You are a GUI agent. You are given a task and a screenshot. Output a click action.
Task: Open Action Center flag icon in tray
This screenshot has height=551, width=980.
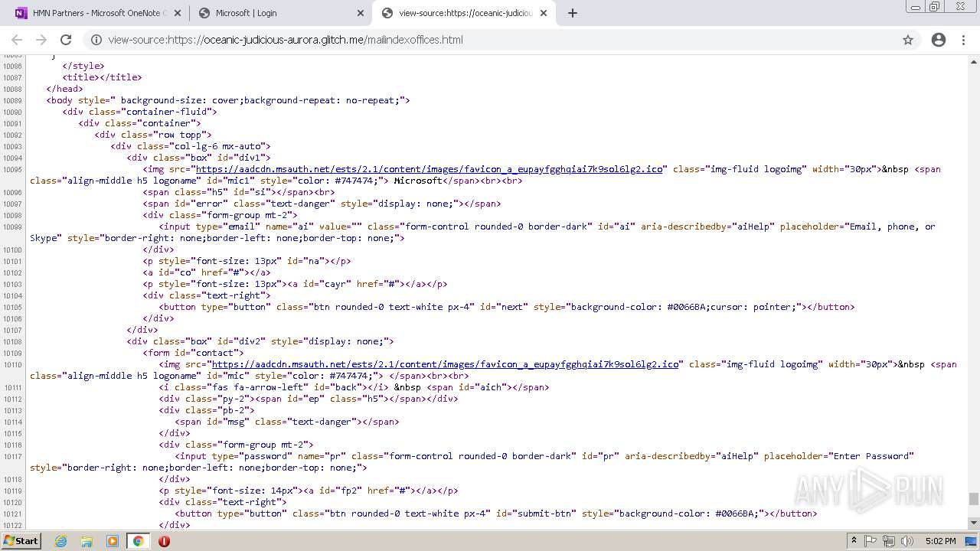[871, 541]
